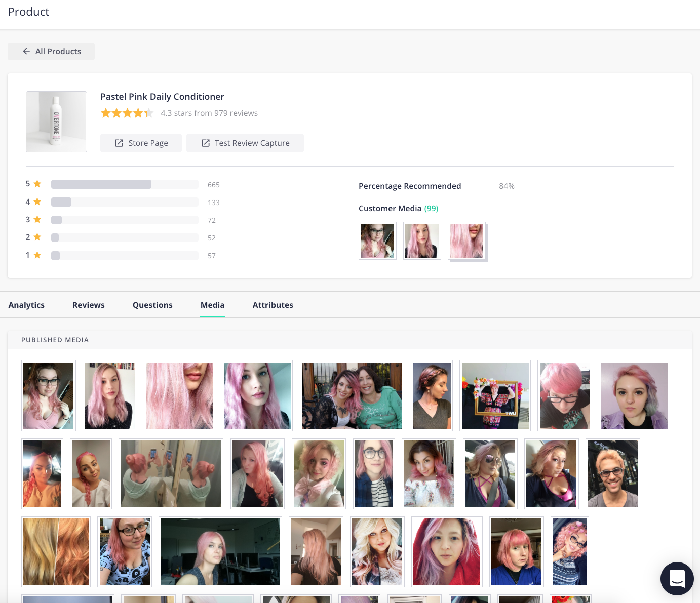
Task: Open Test Review Capture
Action: [x=245, y=143]
